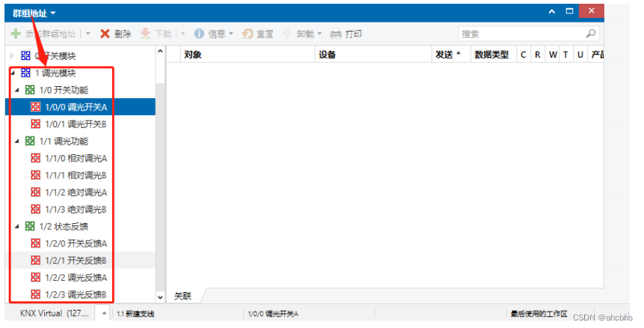Click the red icon of 1/0/1 调光开关B
This screenshot has height=328, width=644.
36,124
